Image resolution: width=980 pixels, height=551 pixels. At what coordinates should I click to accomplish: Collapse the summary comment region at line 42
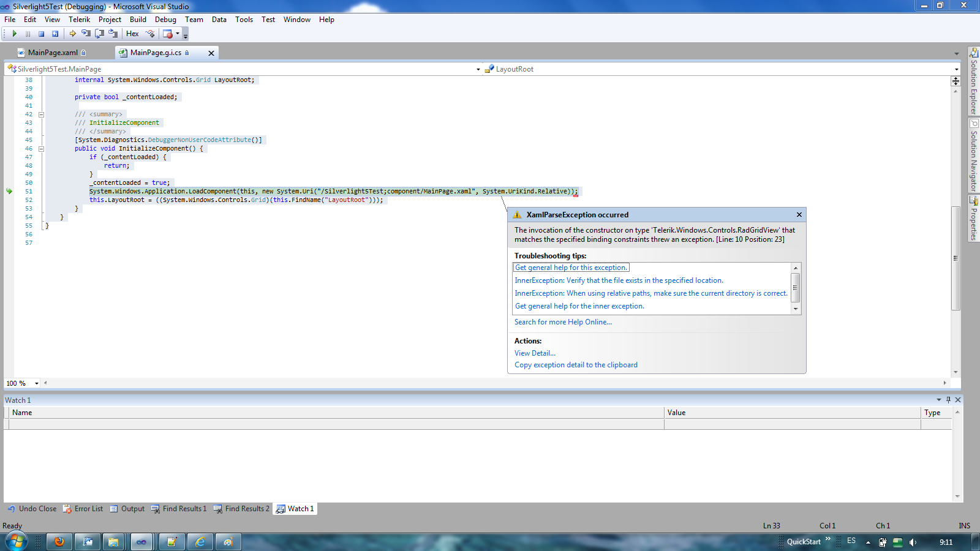coord(42,114)
